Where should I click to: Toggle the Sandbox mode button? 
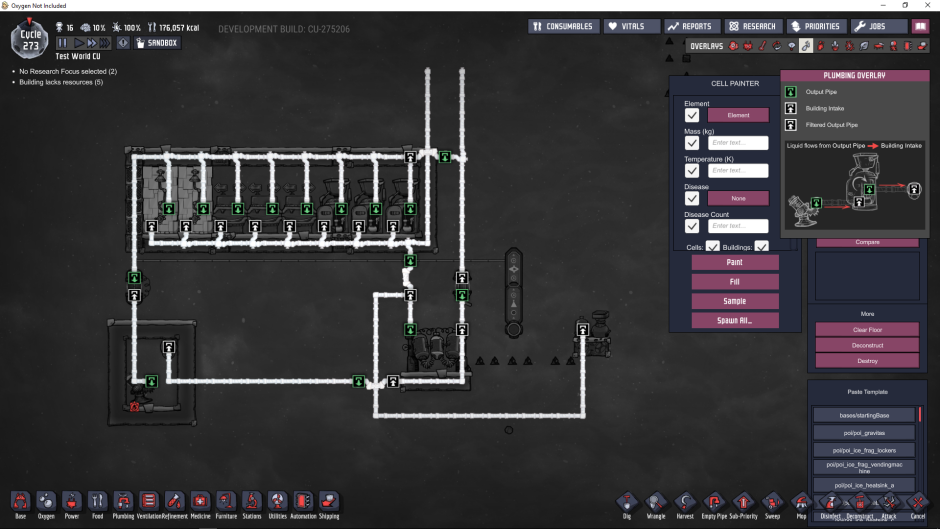pos(157,43)
